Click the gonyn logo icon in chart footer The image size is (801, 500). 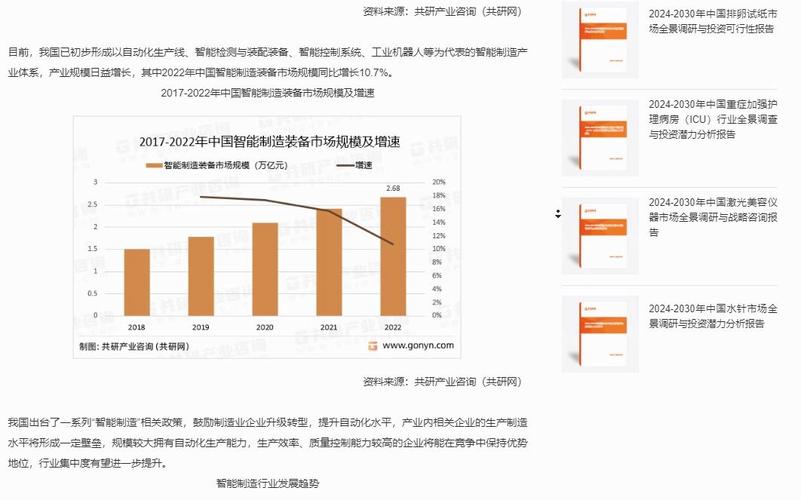coord(372,346)
